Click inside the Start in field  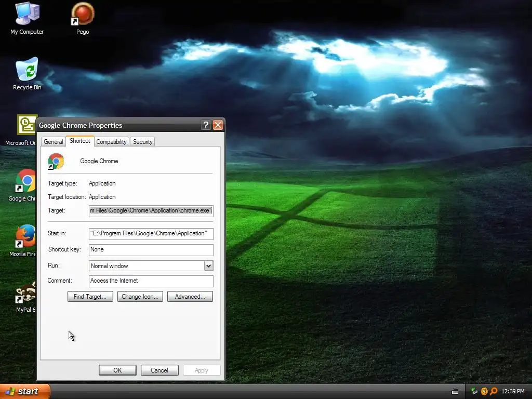[x=151, y=233]
